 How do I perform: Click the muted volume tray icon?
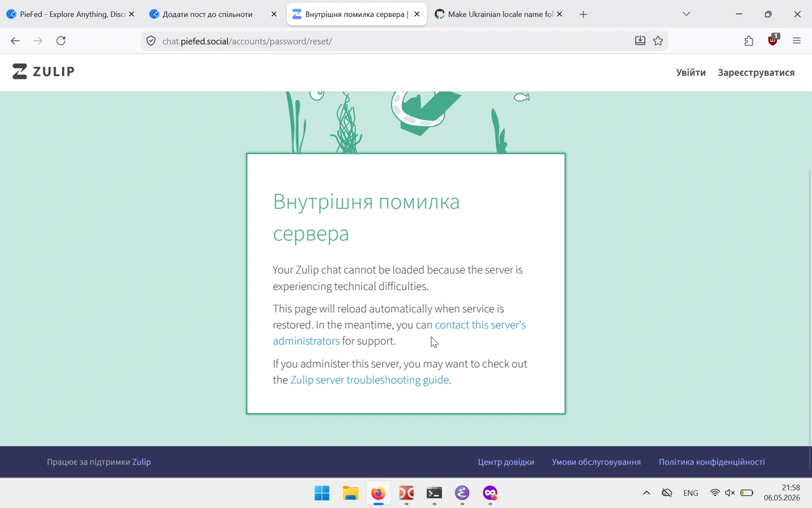point(730,493)
